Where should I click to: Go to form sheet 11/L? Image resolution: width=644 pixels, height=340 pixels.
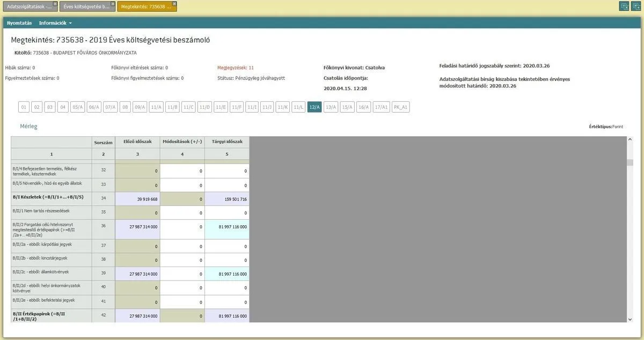(x=299, y=107)
